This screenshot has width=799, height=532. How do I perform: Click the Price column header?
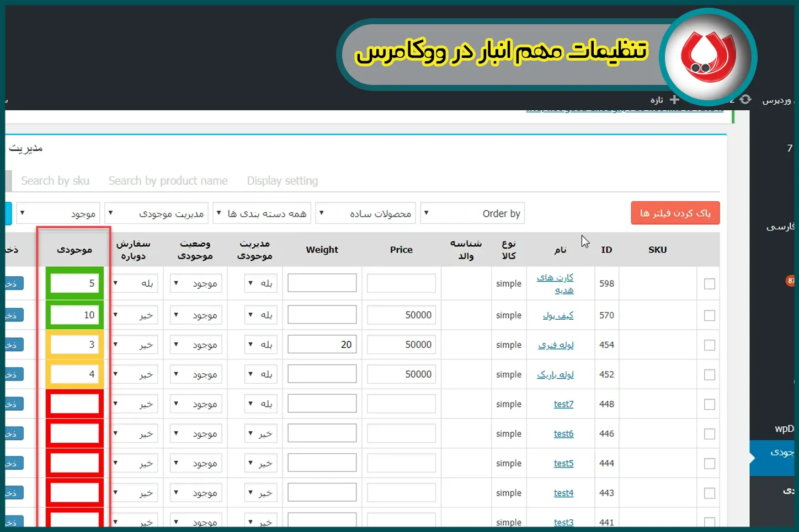click(x=401, y=250)
